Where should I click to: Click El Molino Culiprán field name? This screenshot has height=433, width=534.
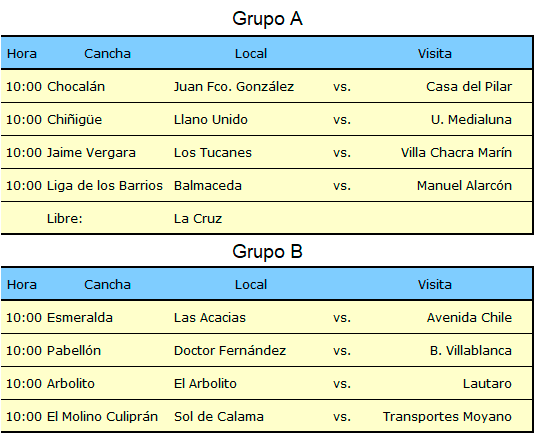click(102, 417)
